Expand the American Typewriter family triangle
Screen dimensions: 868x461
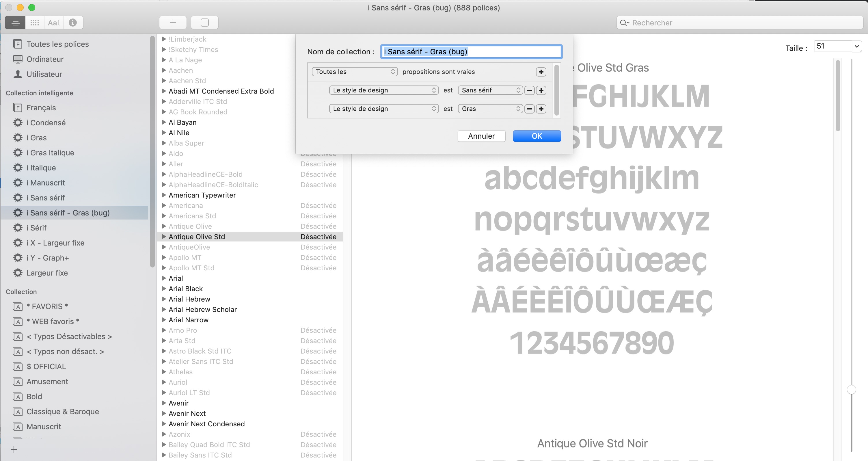click(x=164, y=195)
